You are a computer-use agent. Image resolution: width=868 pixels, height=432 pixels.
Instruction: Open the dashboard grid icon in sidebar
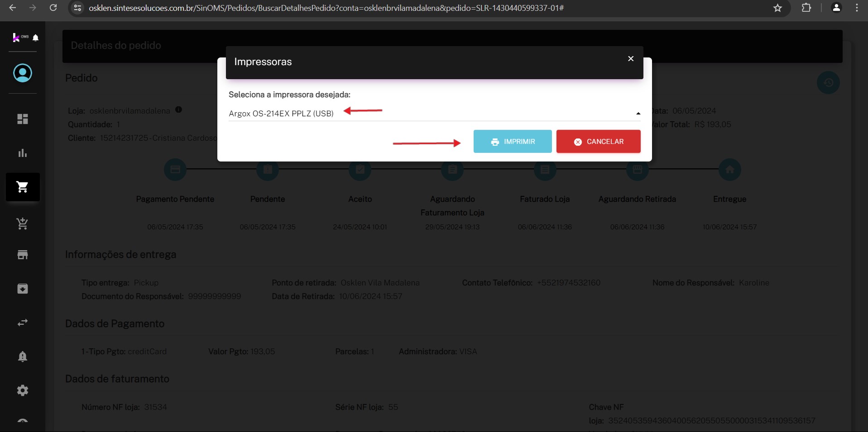coord(23,119)
